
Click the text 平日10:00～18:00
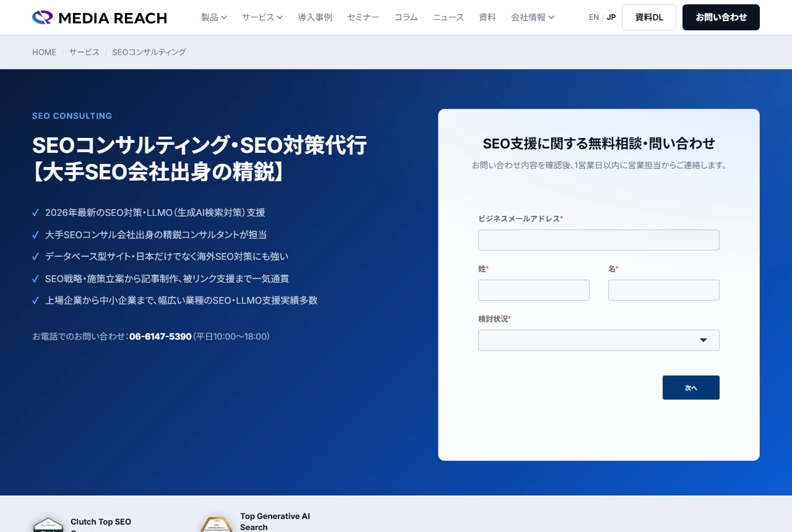pos(231,337)
